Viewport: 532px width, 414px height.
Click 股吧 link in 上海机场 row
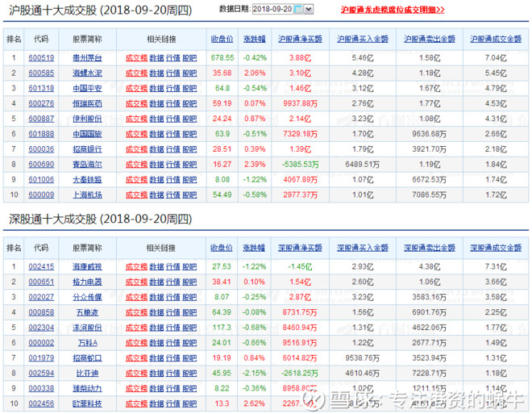coord(189,195)
